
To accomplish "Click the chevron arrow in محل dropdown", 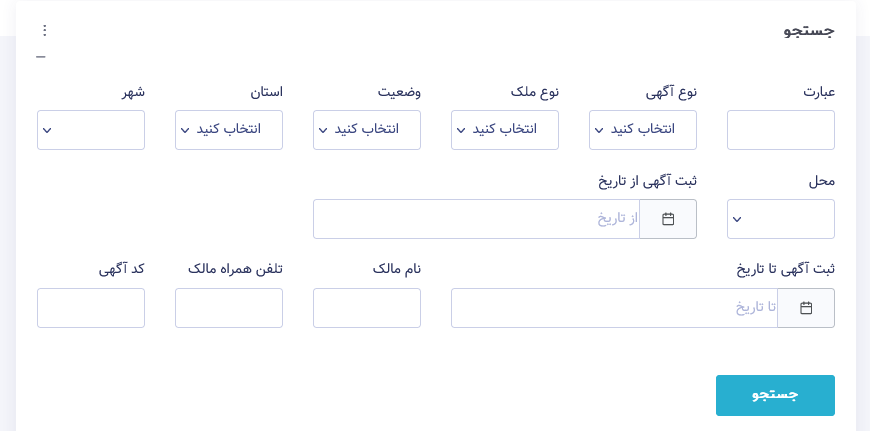I will coord(737,220).
